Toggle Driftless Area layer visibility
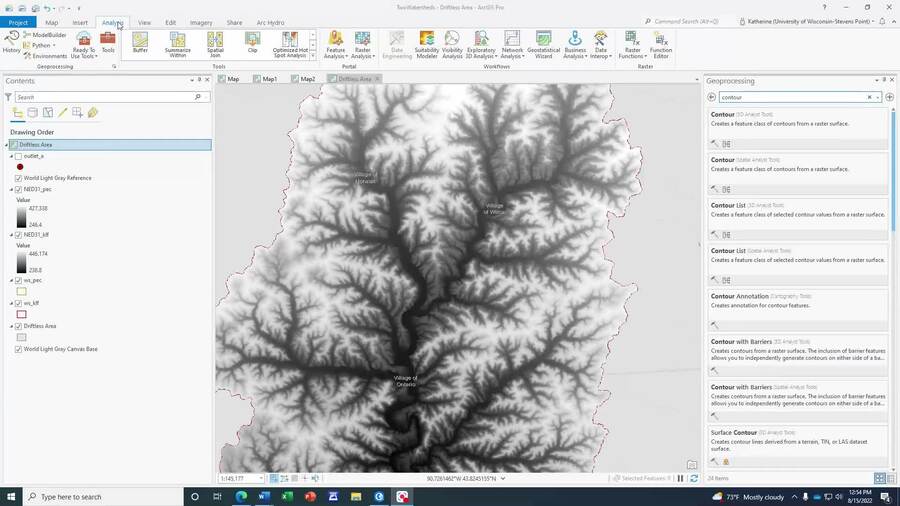The width and height of the screenshot is (900, 506). click(x=18, y=326)
